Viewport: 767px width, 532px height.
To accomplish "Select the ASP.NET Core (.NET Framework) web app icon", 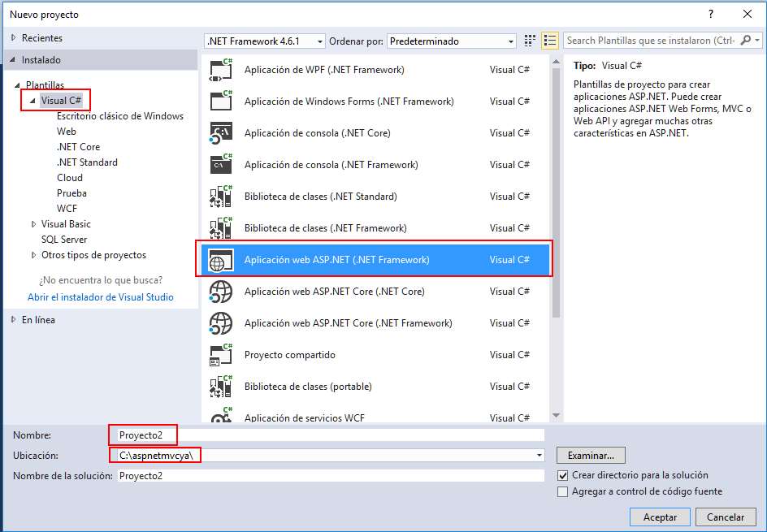I will (221, 323).
